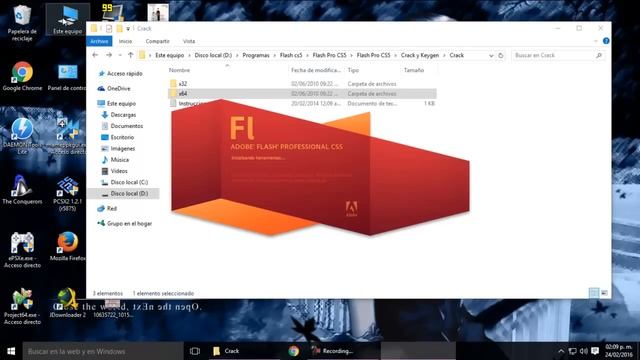Viewport: 640px width, 360px height.
Task: Expand the address bar history dropdown
Action: coord(491,56)
